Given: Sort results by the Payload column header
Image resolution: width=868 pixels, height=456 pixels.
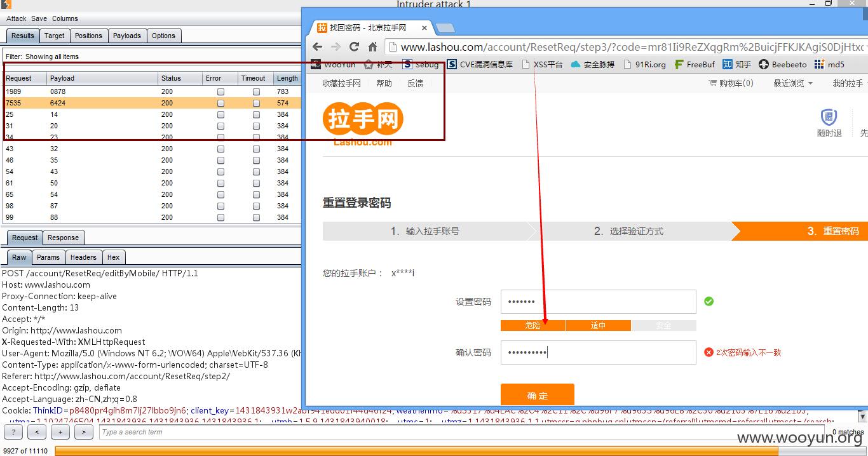Looking at the screenshot, I should (x=103, y=78).
